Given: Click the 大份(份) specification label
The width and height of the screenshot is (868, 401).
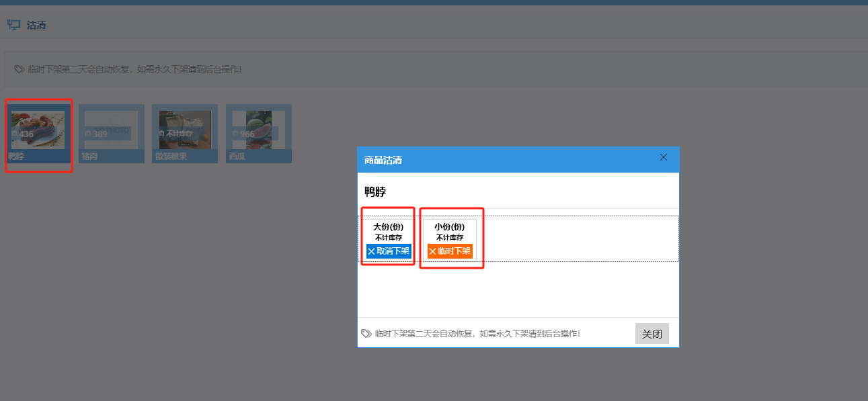Looking at the screenshot, I should pyautogui.click(x=389, y=227).
